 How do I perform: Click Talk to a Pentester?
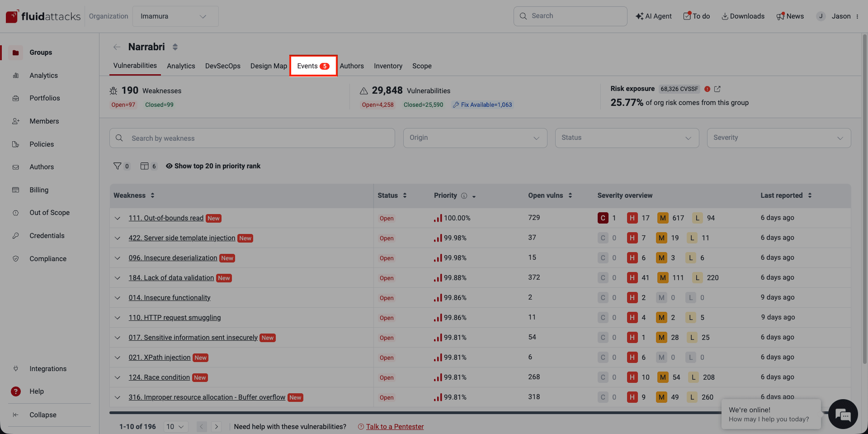[394, 426]
